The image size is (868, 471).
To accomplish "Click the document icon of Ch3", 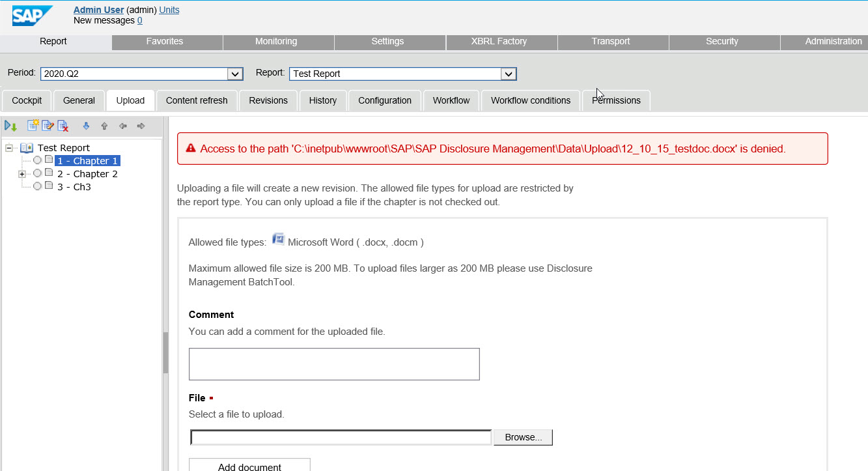I will (x=49, y=186).
